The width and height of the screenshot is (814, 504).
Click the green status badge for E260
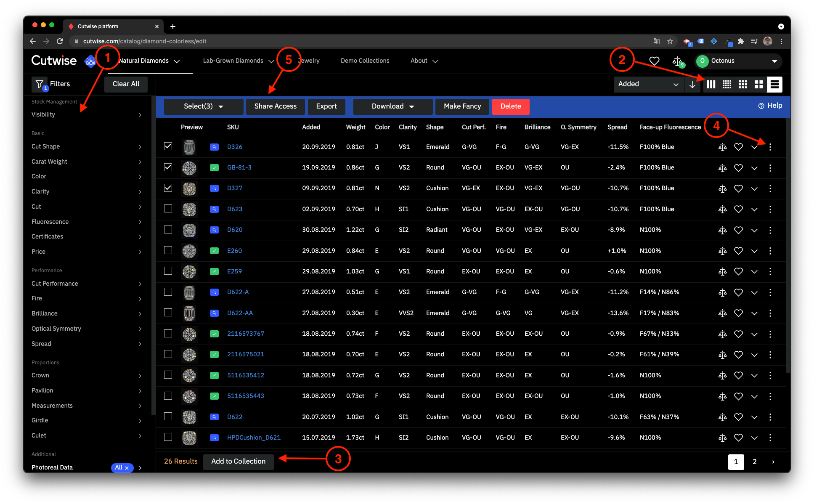214,251
